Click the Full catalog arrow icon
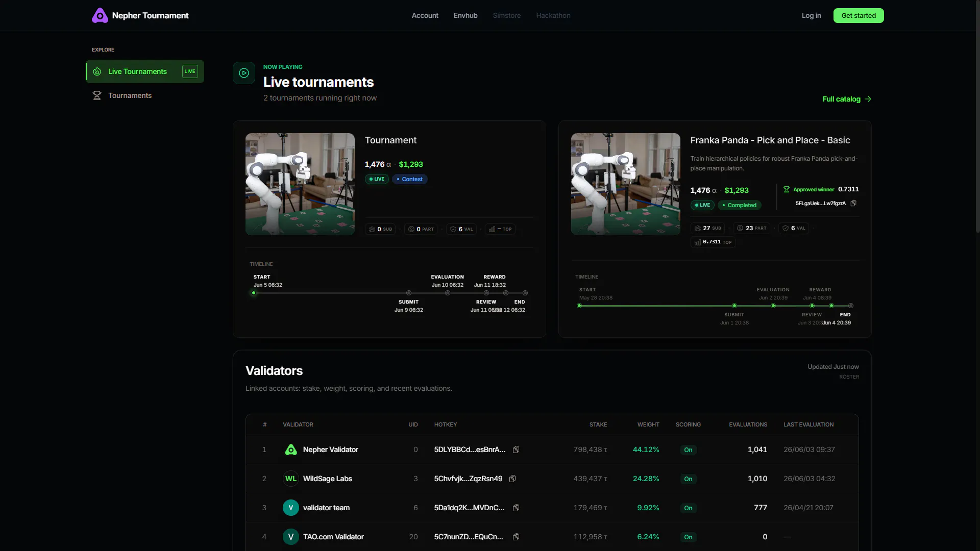The height and width of the screenshot is (551, 980). (868, 99)
